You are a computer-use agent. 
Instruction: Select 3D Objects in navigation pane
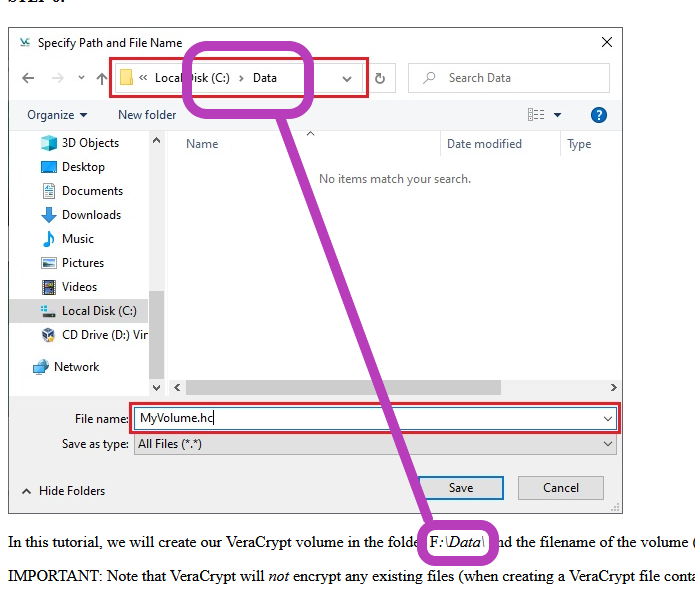point(90,143)
